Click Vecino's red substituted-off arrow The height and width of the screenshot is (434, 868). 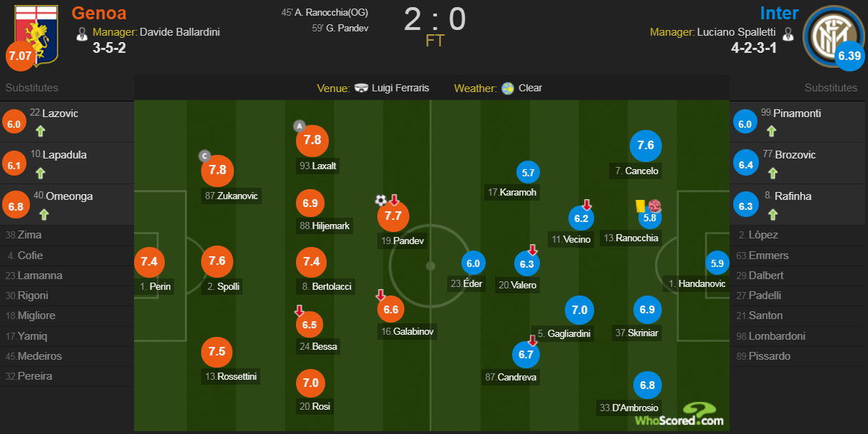(x=587, y=205)
